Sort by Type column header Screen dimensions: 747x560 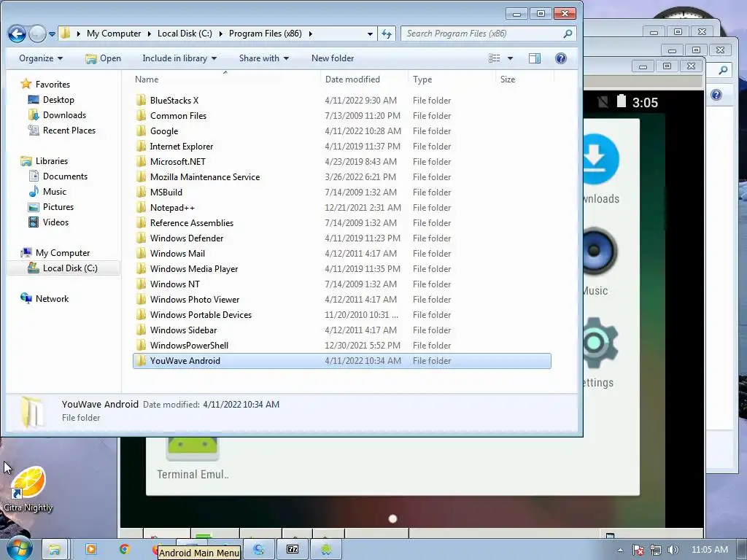(x=422, y=79)
